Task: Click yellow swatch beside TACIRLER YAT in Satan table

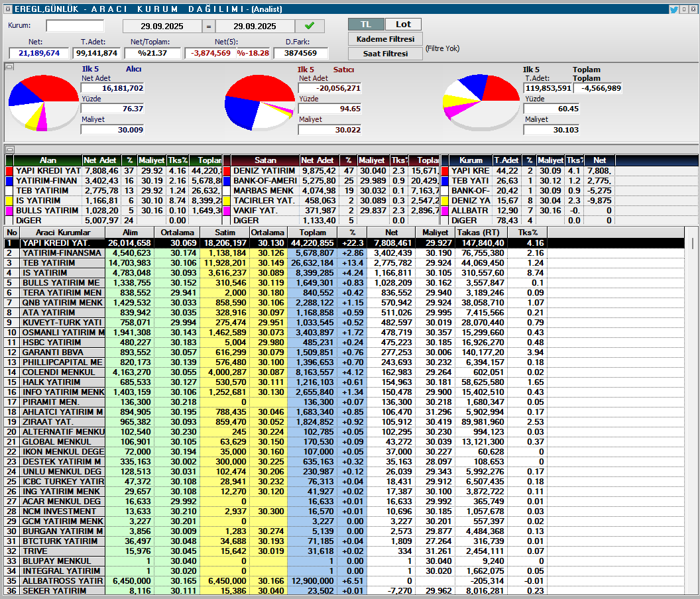Action: [x=227, y=201]
